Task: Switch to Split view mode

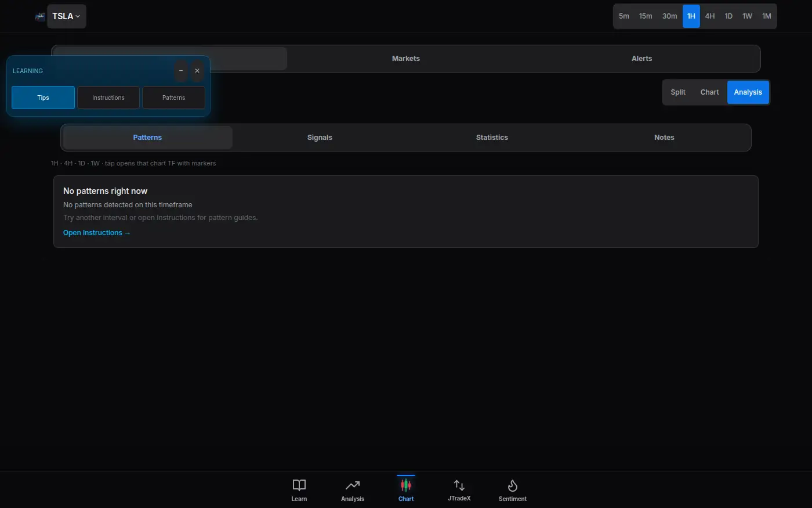Action: point(678,92)
